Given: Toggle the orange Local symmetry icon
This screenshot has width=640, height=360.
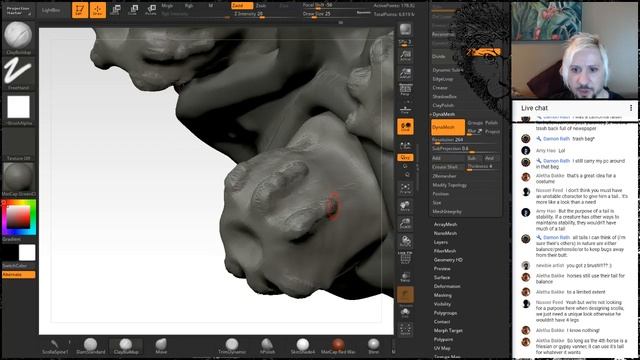Looking at the screenshot, I should coord(405,127).
